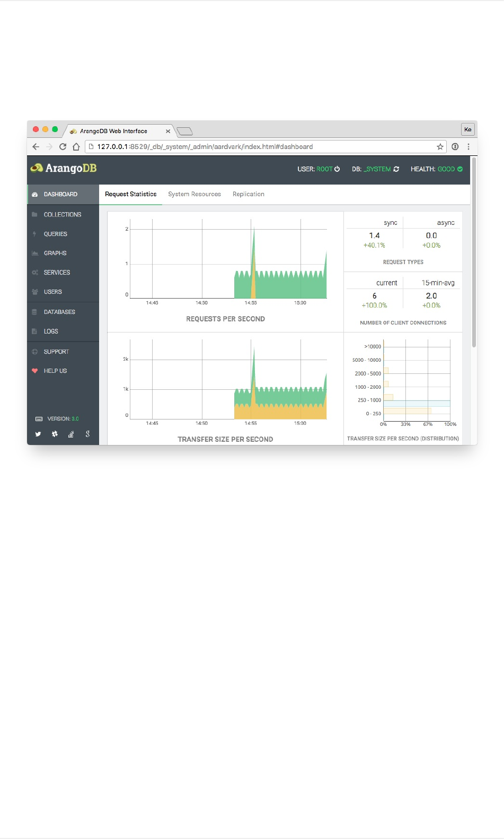The height and width of the screenshot is (839, 504).
Task: Click the browser back arrow
Action: pyautogui.click(x=36, y=147)
